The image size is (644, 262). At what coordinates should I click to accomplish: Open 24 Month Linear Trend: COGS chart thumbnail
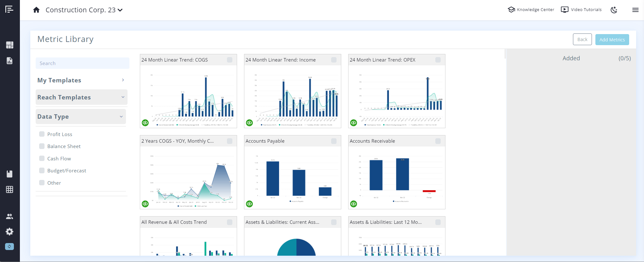pyautogui.click(x=188, y=96)
